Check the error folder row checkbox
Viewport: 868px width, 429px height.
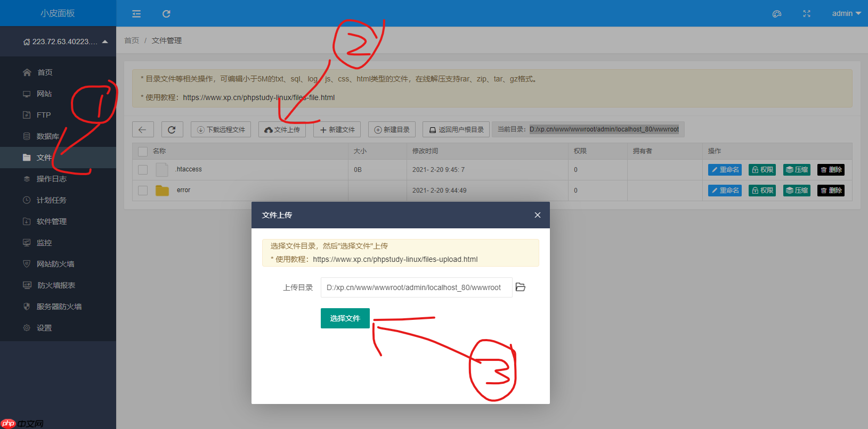point(143,191)
